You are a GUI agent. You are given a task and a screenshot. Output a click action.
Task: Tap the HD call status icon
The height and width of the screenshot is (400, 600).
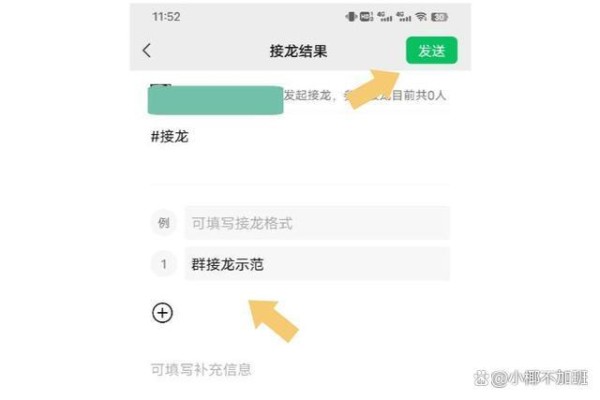[x=366, y=16]
